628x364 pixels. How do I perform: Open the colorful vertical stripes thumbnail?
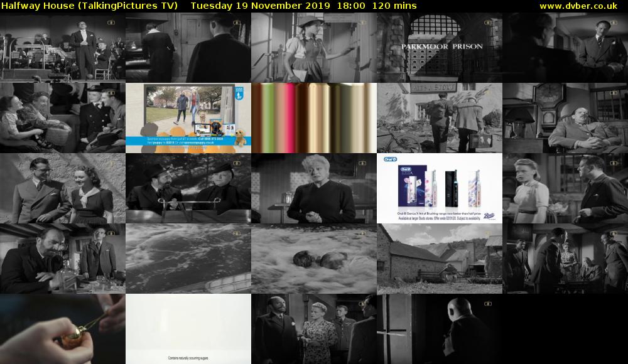click(314, 118)
